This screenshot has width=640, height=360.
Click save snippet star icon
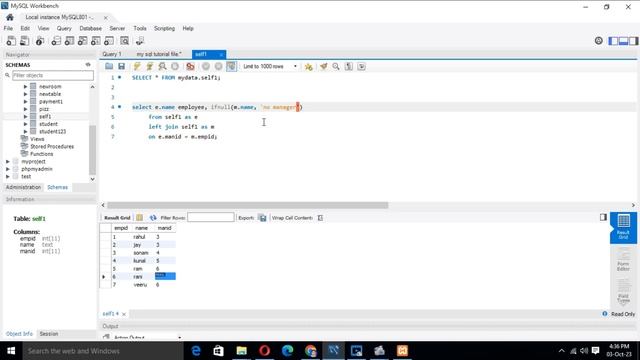click(309, 66)
